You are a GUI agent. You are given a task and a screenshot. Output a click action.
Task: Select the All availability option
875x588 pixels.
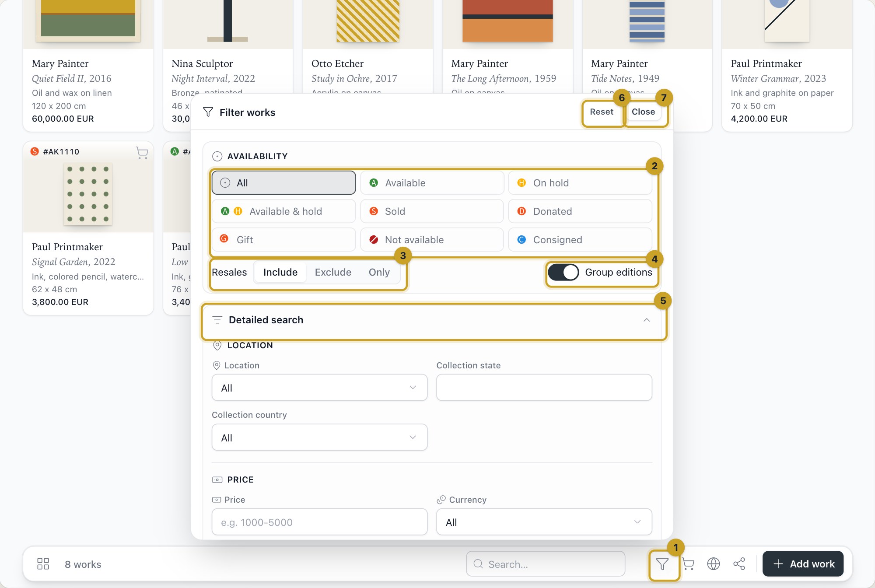tap(283, 183)
